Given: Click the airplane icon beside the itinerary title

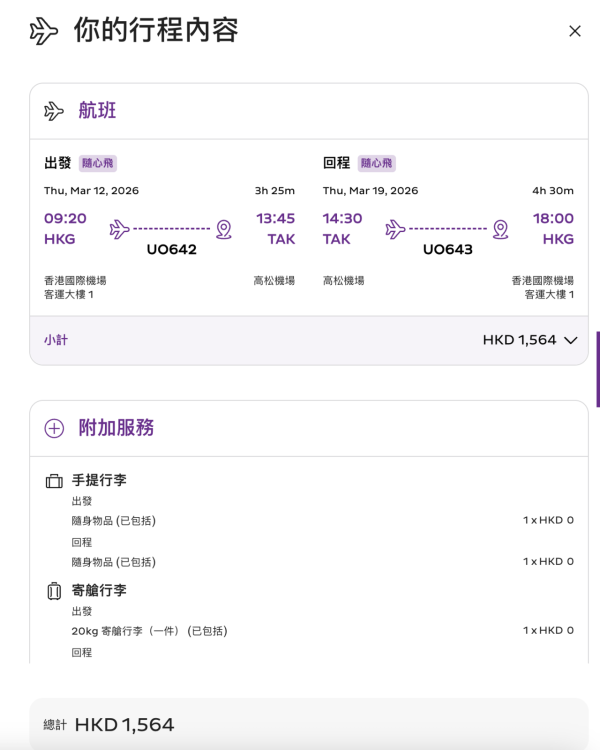Looking at the screenshot, I should point(43,31).
